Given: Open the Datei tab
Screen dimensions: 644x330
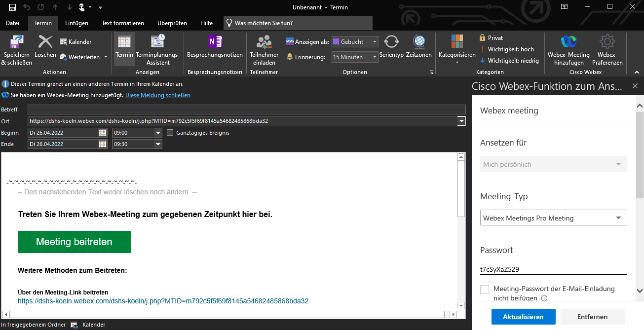Looking at the screenshot, I should pos(13,23).
